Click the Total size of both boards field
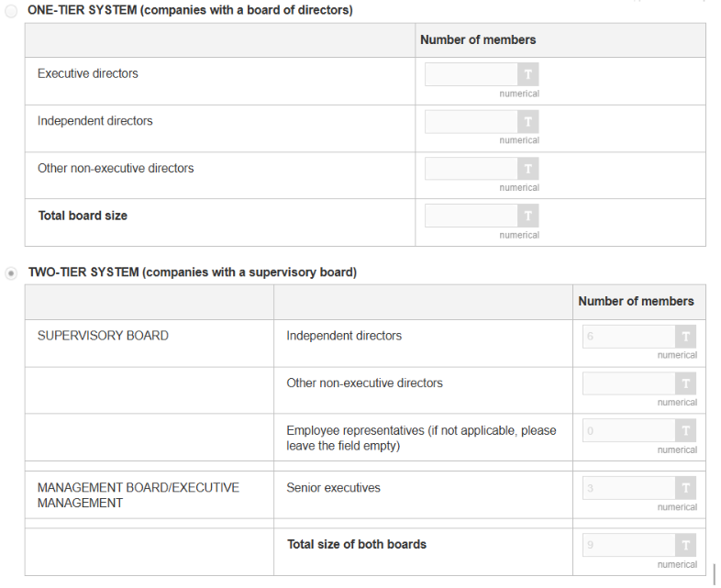The image size is (721, 588). pos(629,545)
